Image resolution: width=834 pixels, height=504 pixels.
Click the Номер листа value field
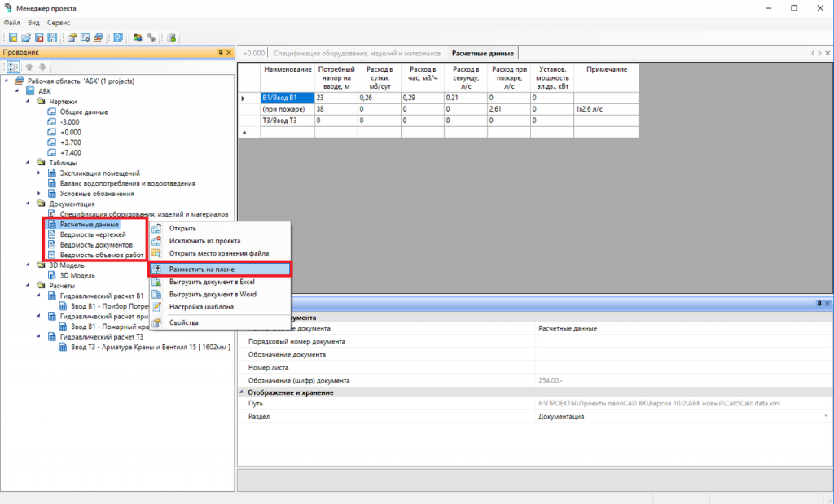coord(683,367)
